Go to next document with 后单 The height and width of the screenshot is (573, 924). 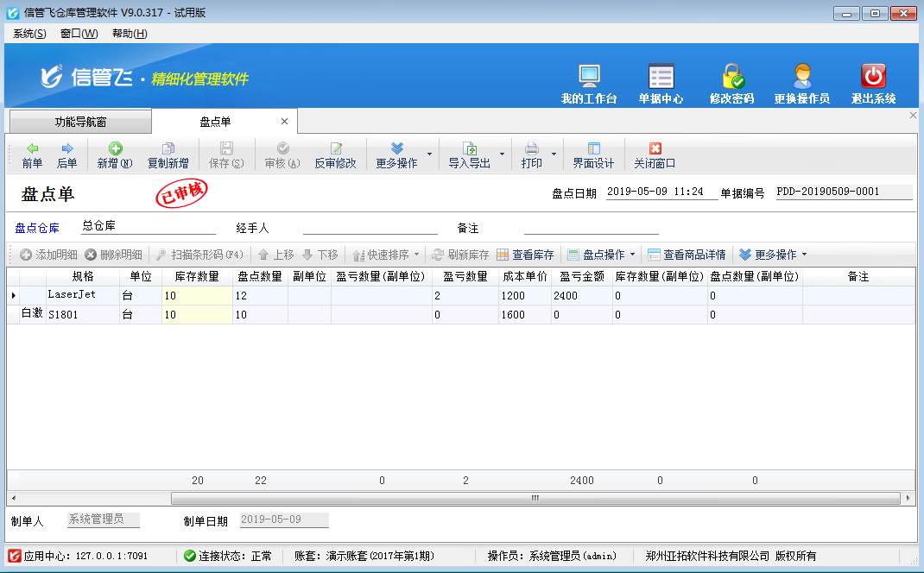pyautogui.click(x=67, y=155)
